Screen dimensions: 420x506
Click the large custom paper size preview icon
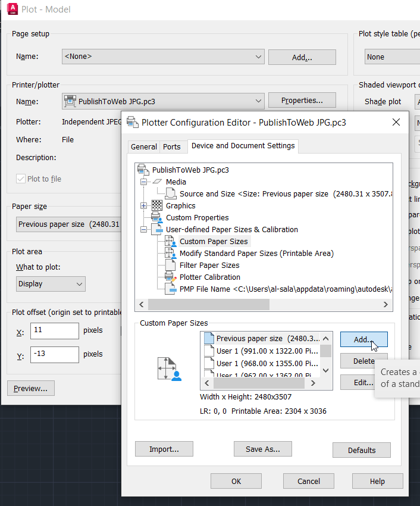(170, 369)
